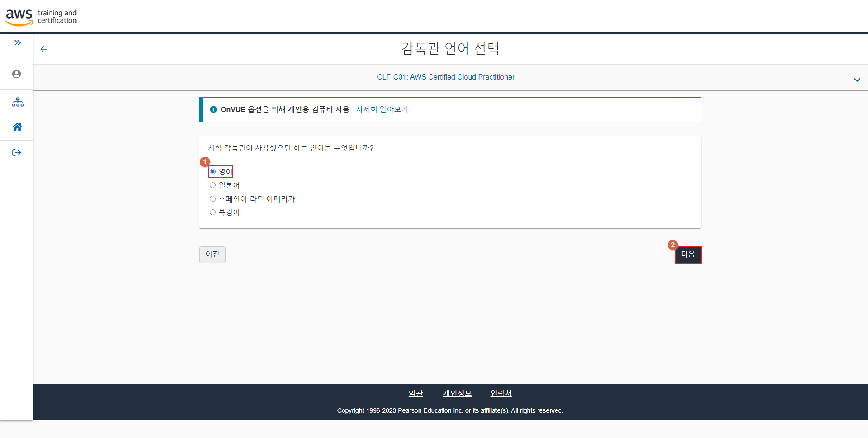Sign out using the logout arrow icon
The image size is (868, 438).
(17, 153)
